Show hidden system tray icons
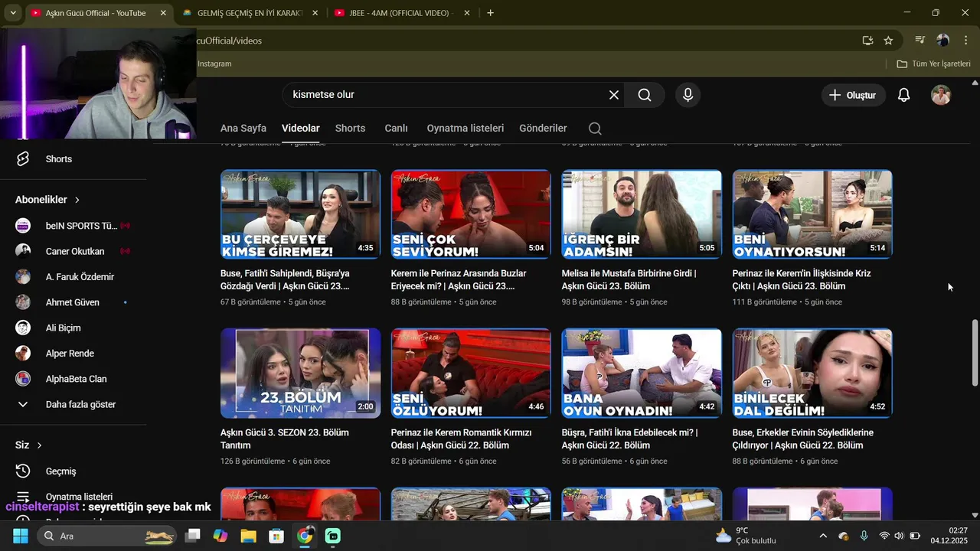This screenshot has height=551, width=980. [823, 536]
